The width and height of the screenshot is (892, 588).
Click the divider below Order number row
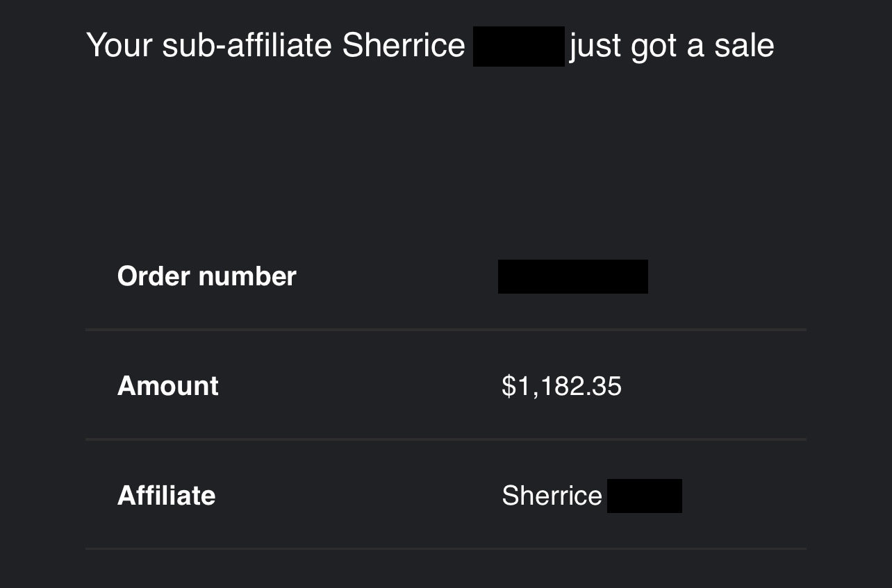pyautogui.click(x=445, y=330)
